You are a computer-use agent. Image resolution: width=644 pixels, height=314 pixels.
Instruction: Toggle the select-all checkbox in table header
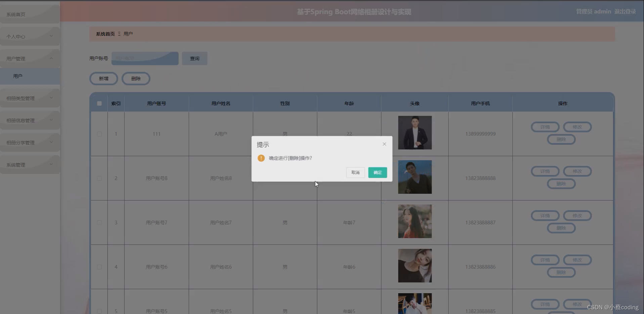(x=99, y=103)
